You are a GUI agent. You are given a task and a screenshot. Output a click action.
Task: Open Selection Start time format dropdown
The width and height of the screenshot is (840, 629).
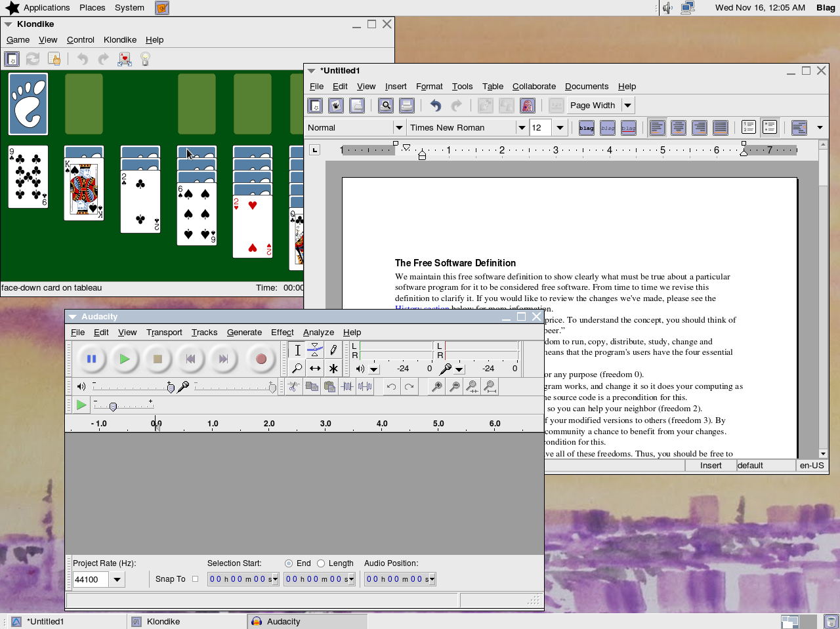tap(275, 579)
